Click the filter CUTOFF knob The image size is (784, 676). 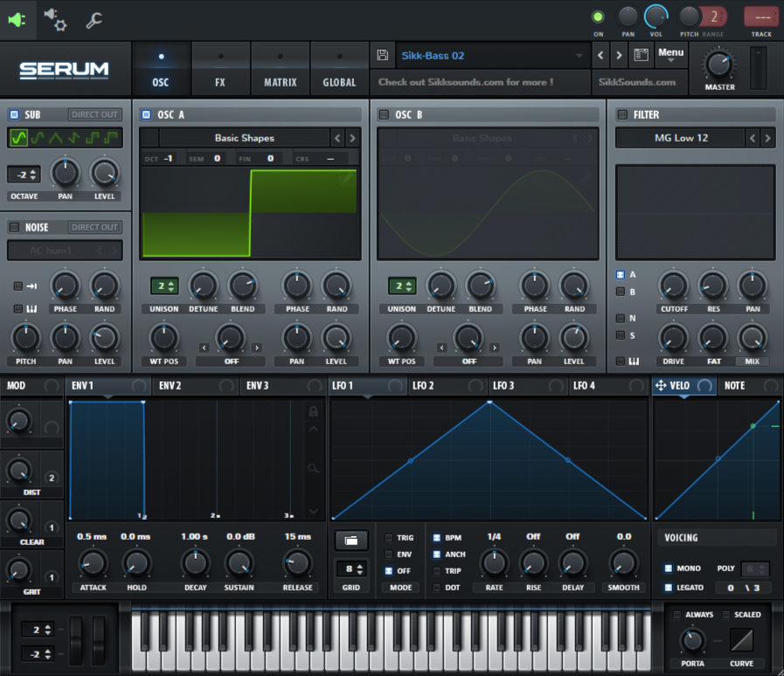point(674,286)
